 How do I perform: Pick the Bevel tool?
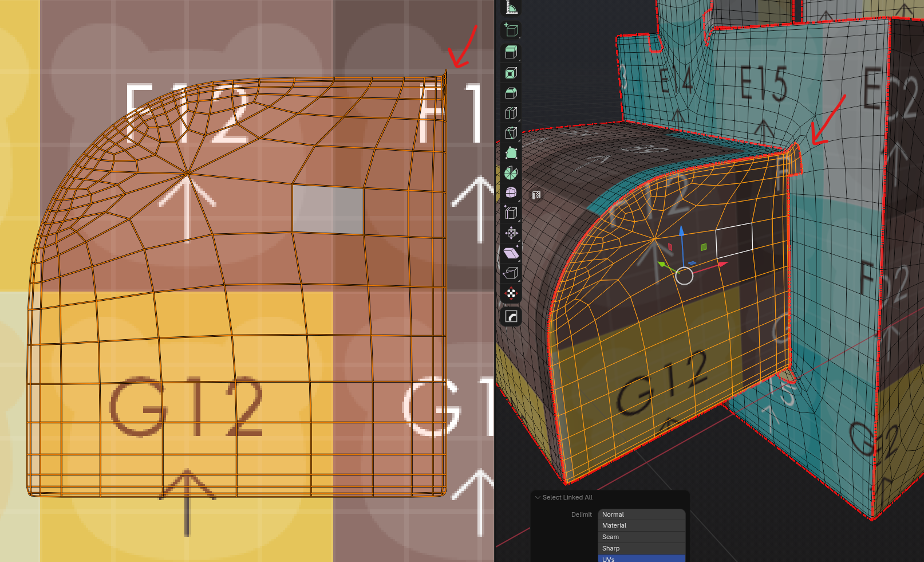[x=511, y=93]
